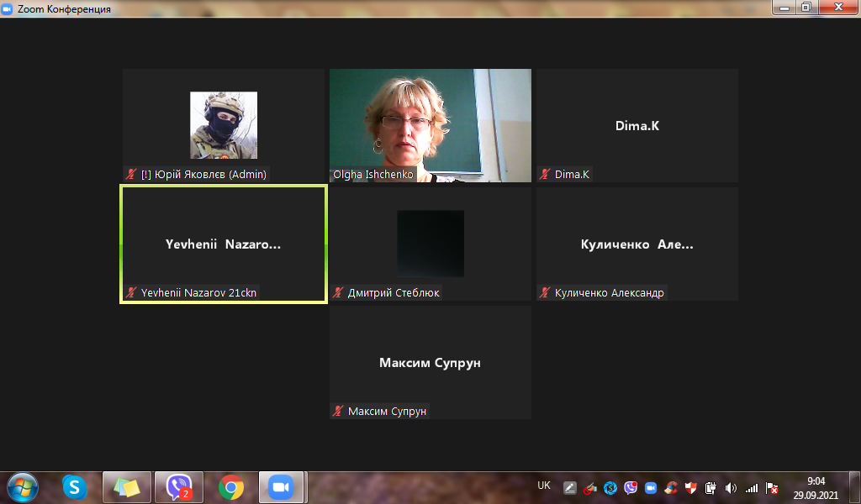Click the blue shutter S tray icon
Viewport: 861px width, 504px height.
610,487
